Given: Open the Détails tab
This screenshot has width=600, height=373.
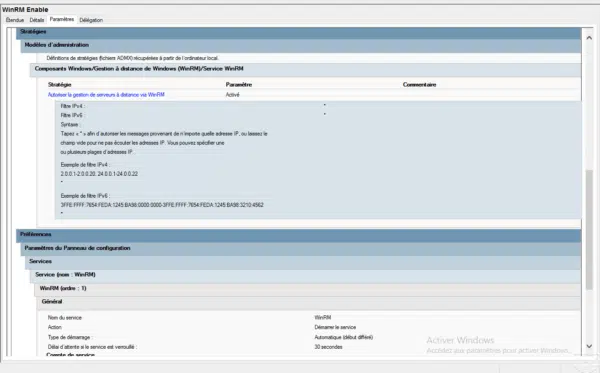Looking at the screenshot, I should coord(37,20).
